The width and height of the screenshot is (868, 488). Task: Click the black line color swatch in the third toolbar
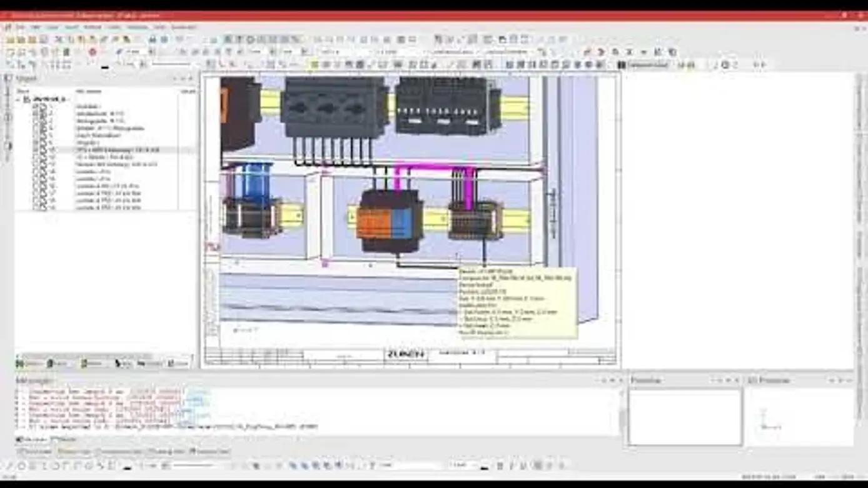pos(104,66)
